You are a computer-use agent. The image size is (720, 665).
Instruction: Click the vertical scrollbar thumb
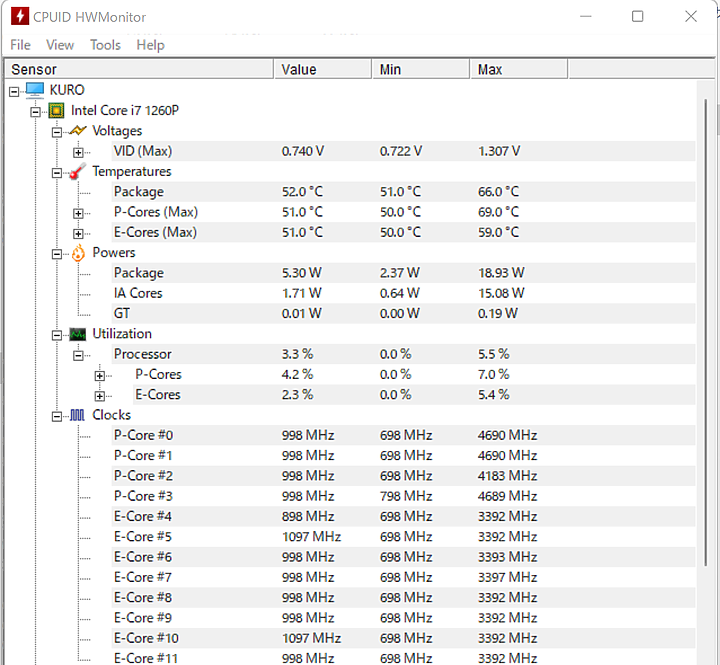706,332
